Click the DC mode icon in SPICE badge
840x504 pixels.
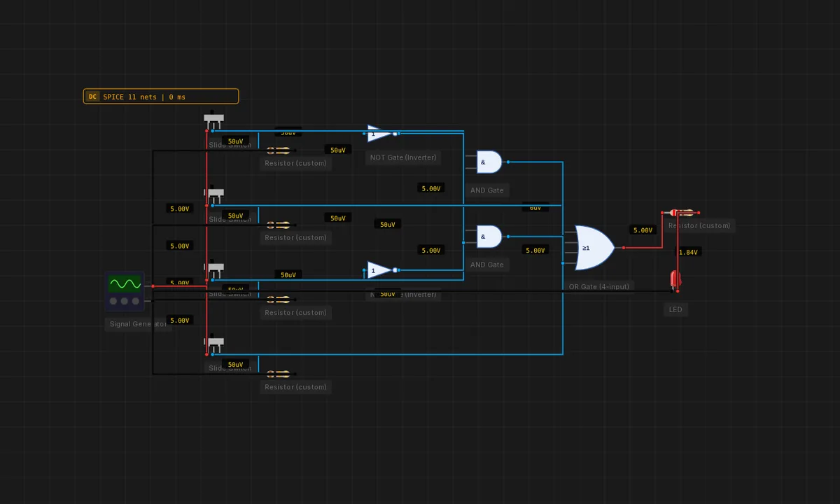click(x=92, y=97)
